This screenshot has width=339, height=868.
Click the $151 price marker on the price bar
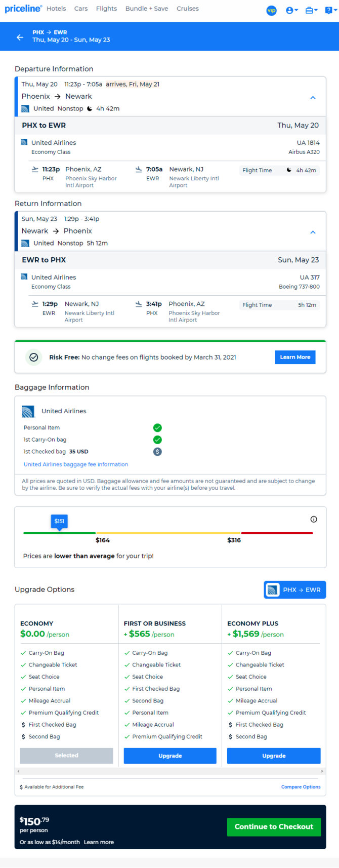[x=60, y=522]
